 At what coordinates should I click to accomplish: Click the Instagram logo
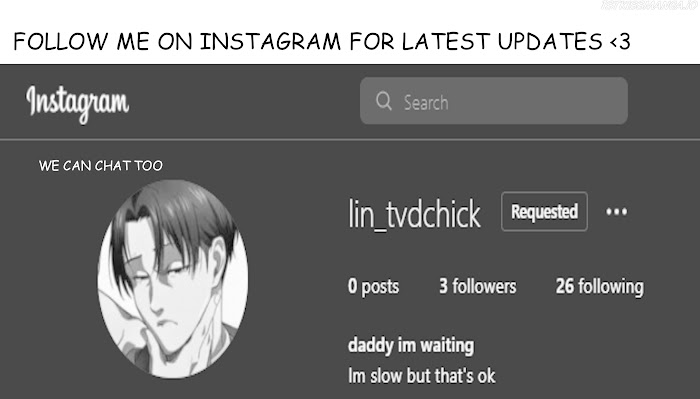click(x=78, y=104)
